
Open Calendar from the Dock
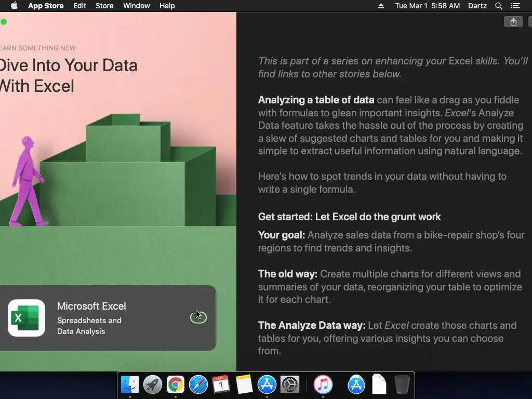tap(221, 384)
